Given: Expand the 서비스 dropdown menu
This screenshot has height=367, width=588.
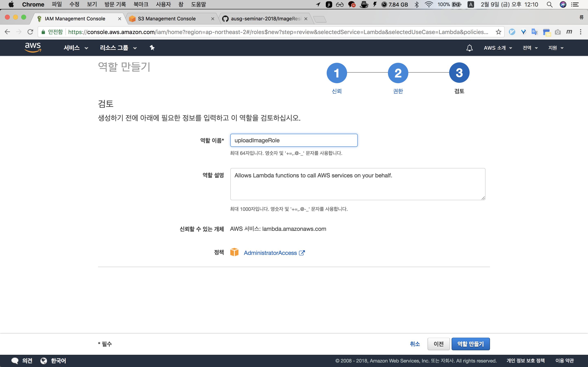Looking at the screenshot, I should coord(76,48).
